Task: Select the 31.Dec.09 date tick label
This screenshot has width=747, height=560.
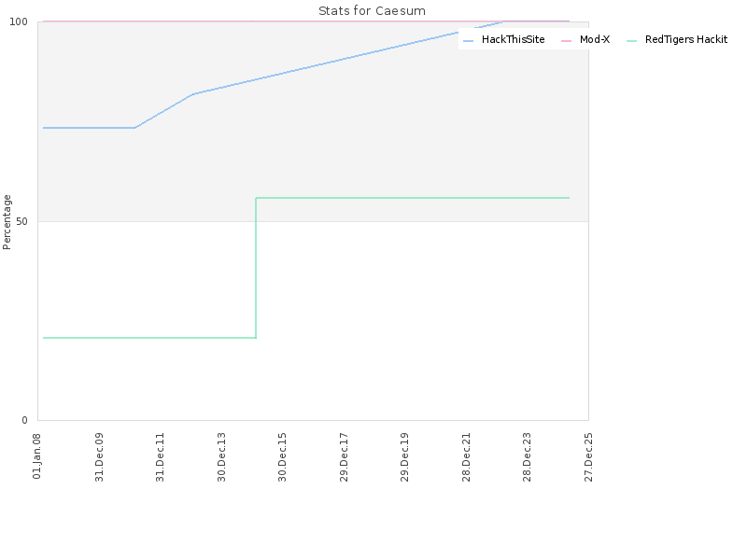Action: point(99,457)
